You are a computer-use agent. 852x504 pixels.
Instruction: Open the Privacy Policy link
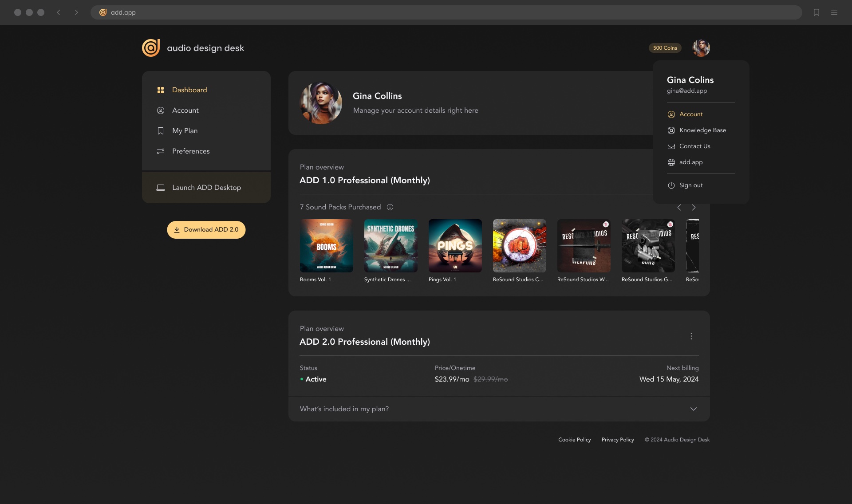tap(617, 440)
